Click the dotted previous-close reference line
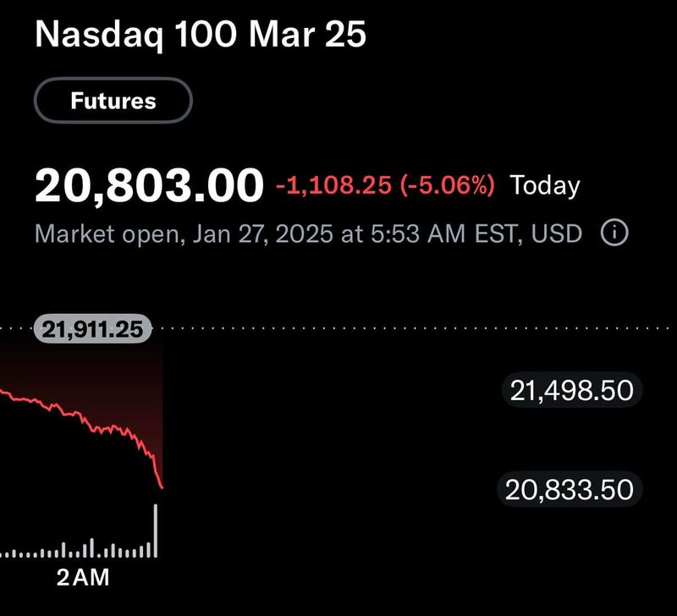Screen dimensions: 677x616 [x=381, y=326]
